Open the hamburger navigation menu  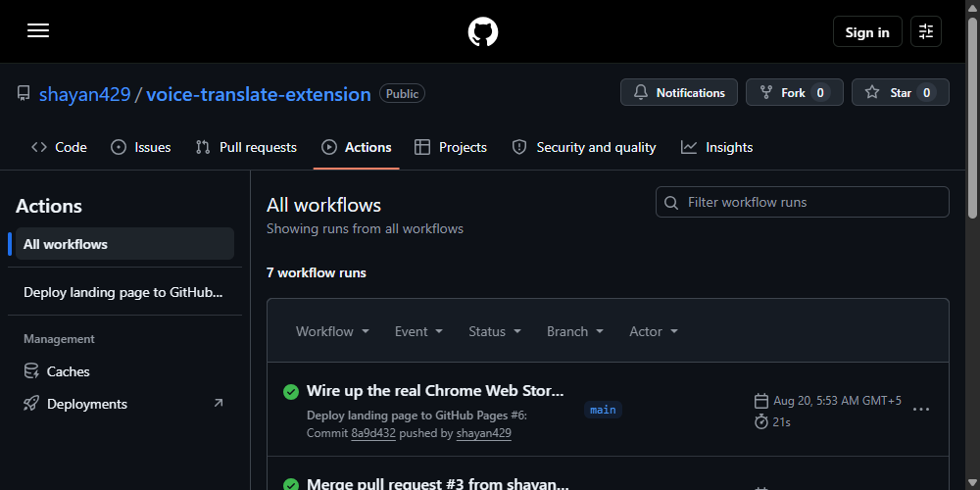pos(38,30)
